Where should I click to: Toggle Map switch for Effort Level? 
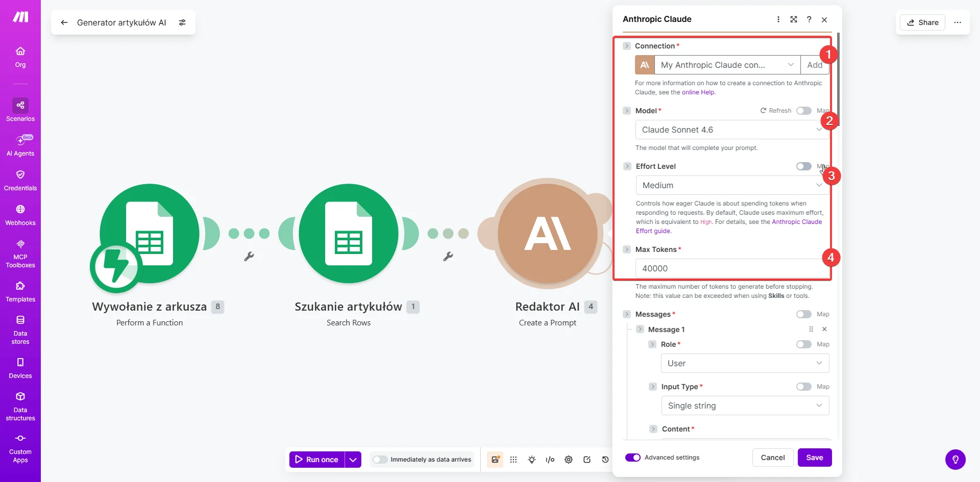click(x=804, y=166)
